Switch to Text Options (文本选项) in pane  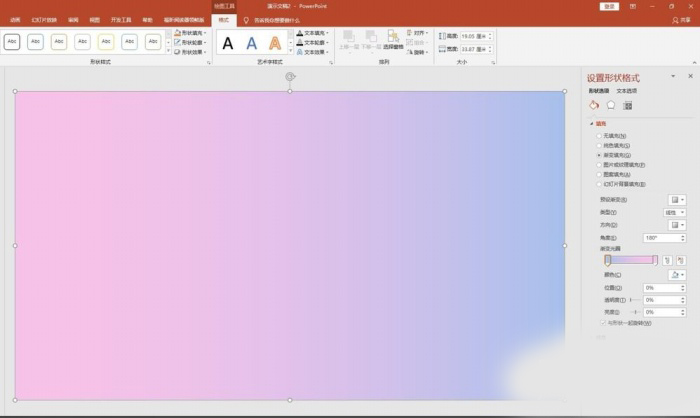click(x=626, y=91)
